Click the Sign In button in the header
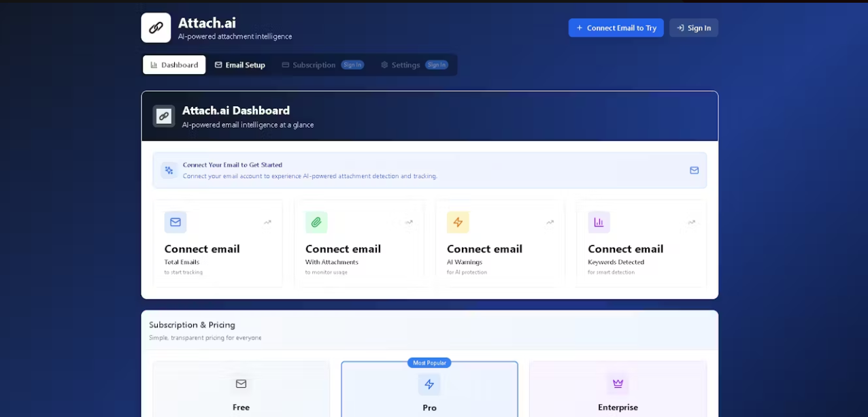The width and height of the screenshot is (868, 417). [694, 28]
